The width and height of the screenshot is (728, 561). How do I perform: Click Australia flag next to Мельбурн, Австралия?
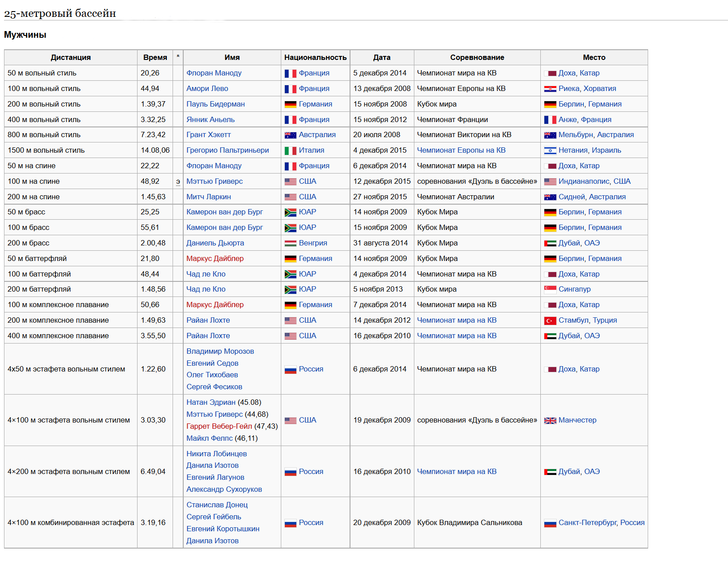550,135
